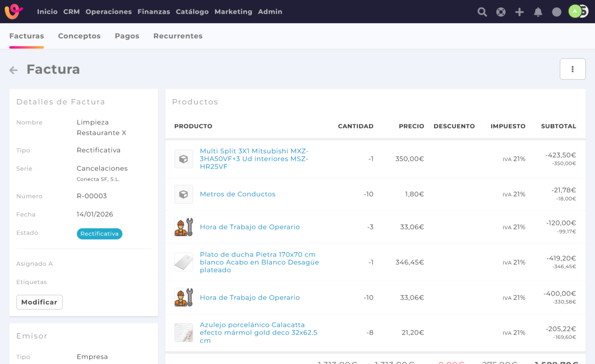Open the Finanzas menu
This screenshot has width=595, height=364.
tap(153, 12)
